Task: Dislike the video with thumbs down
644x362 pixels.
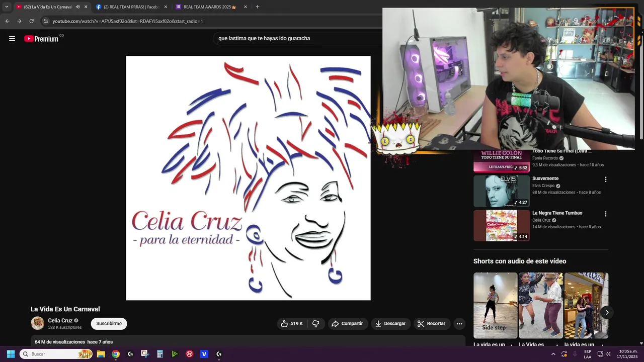Action: pyautogui.click(x=316, y=324)
